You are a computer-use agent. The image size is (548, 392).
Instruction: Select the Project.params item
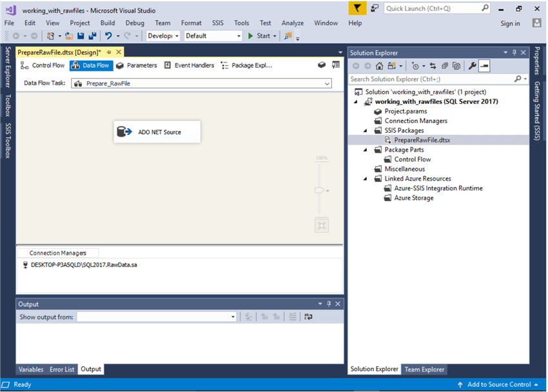406,112
